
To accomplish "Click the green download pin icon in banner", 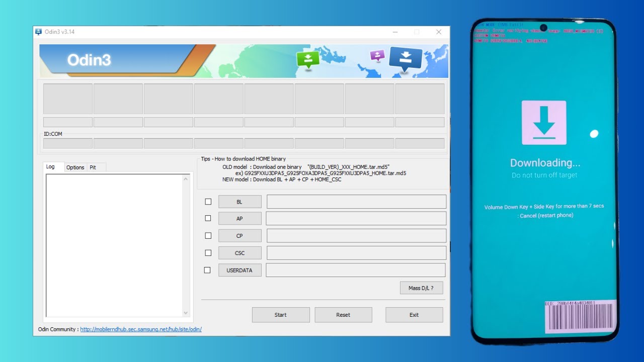I will point(308,59).
